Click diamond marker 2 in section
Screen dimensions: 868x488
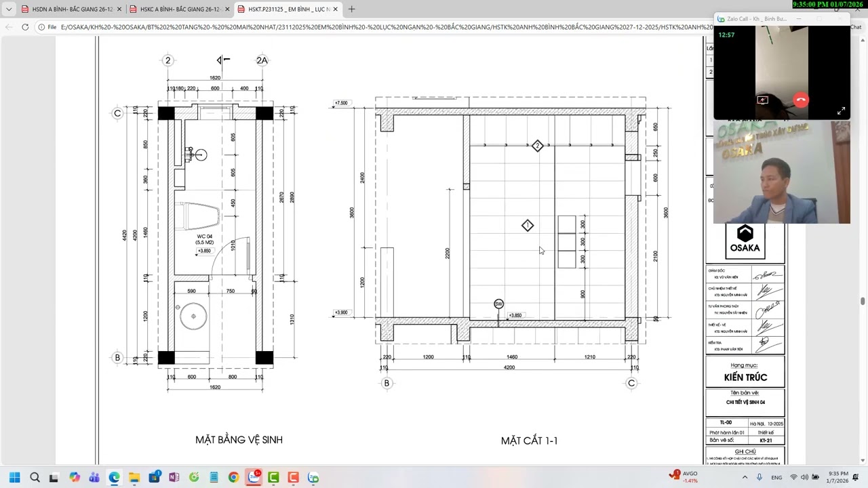pyautogui.click(x=537, y=146)
